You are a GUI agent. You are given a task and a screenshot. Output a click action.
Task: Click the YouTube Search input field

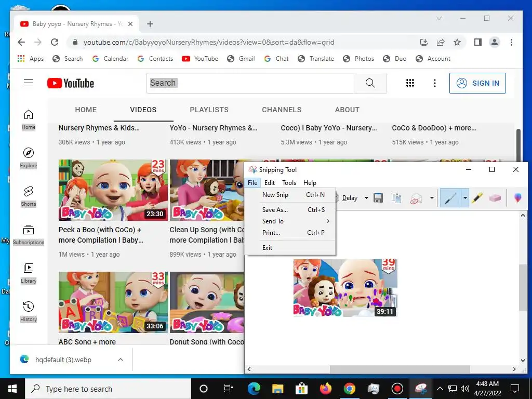coord(250,83)
